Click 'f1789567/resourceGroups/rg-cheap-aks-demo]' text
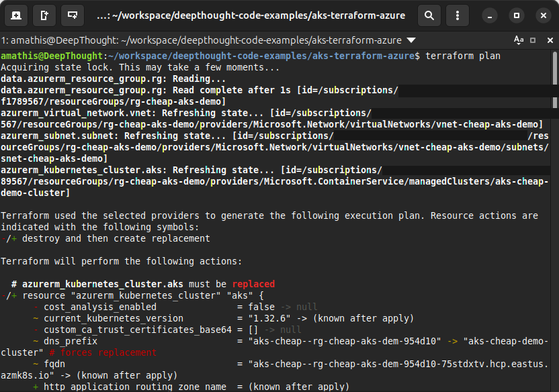The height and width of the screenshot is (392, 559). 114,101
